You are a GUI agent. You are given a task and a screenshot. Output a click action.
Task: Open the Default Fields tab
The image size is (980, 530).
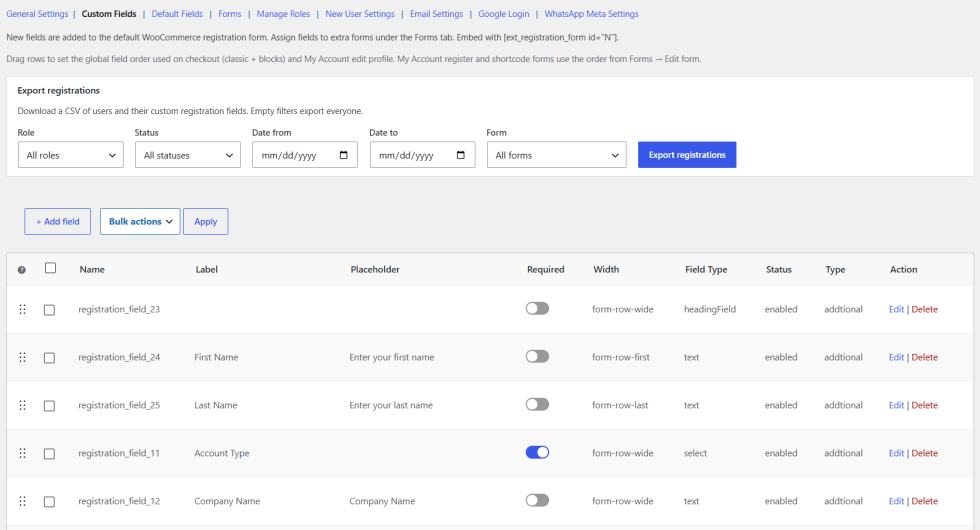click(x=177, y=14)
